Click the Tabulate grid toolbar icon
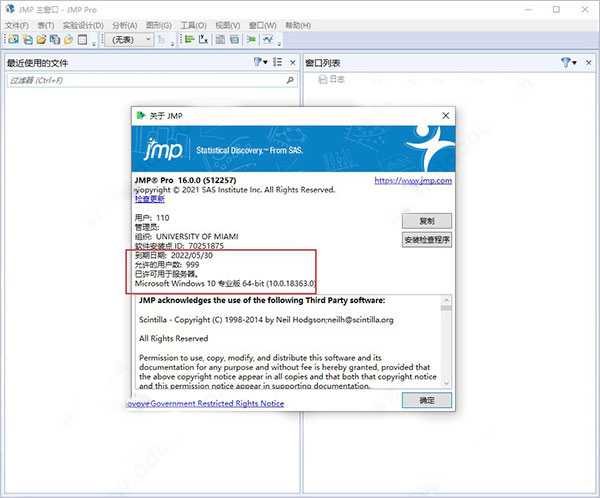The width and height of the screenshot is (600, 498). (220, 39)
